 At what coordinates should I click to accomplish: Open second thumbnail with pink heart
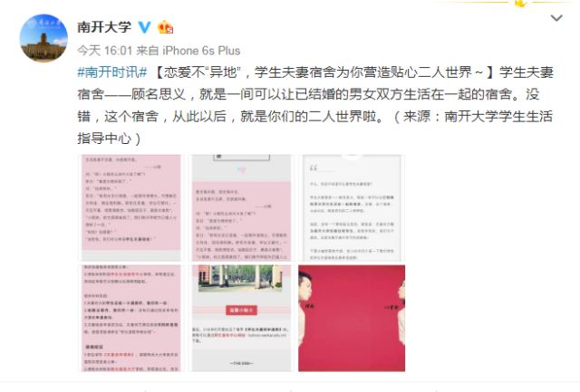pyautogui.click(x=241, y=207)
